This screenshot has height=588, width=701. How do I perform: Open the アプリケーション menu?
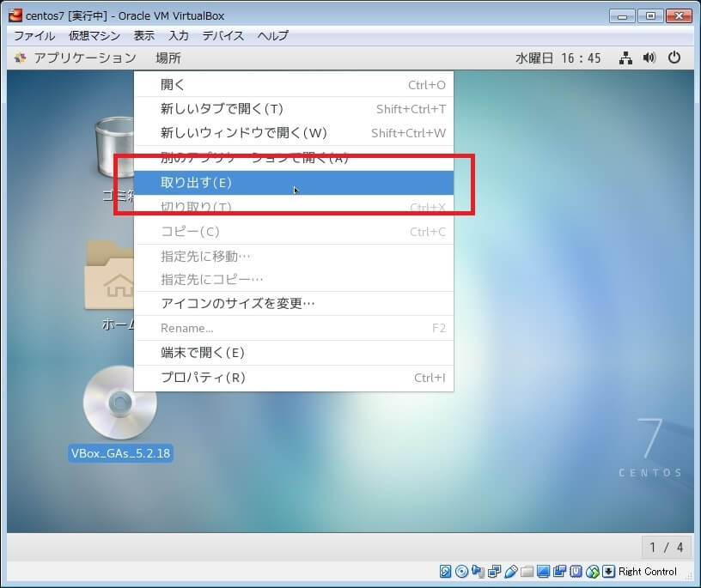(x=84, y=58)
